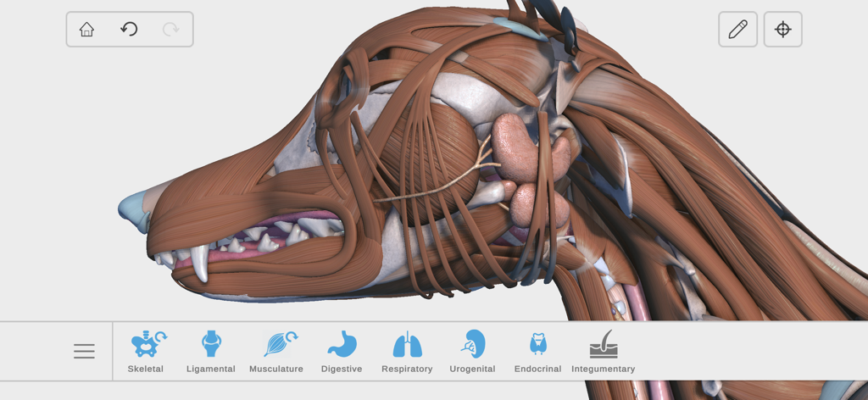
Task: Open the hamburger menu
Action: [84, 352]
